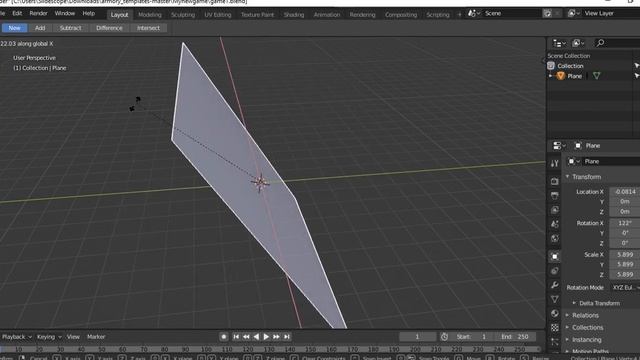
Task: Open the Object Constraints properties tab
Action: [x=554, y=271]
